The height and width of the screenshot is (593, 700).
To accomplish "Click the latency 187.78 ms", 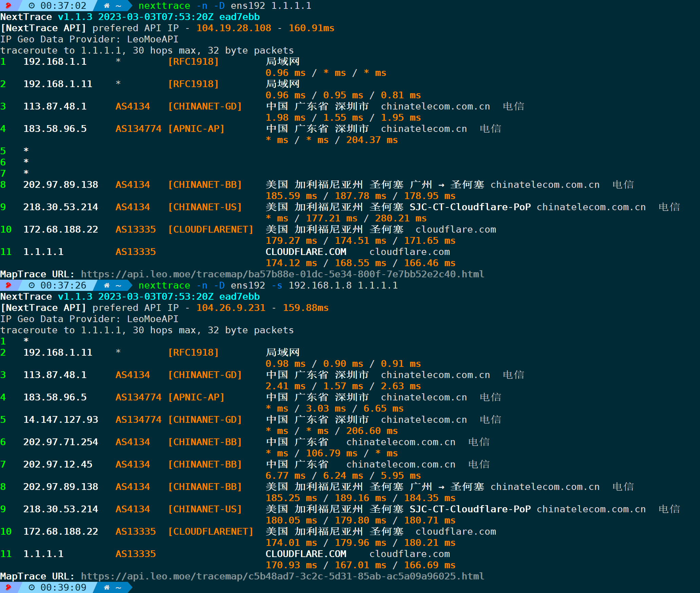I will coord(360,196).
